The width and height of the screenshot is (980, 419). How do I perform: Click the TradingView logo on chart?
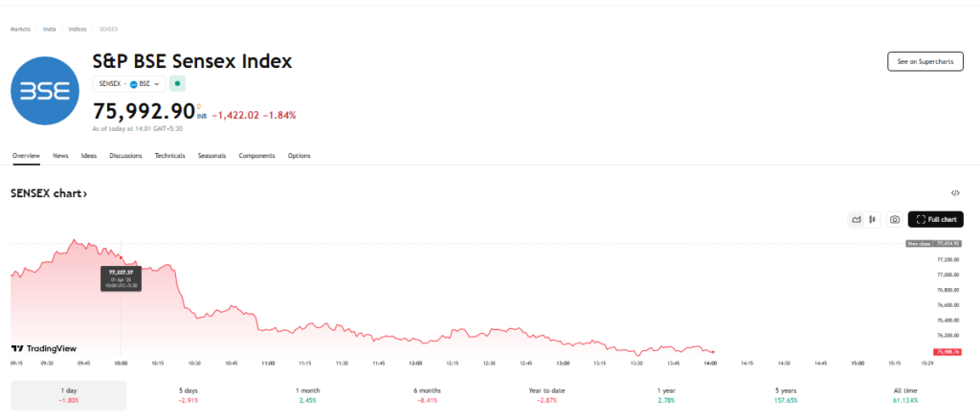click(x=44, y=348)
